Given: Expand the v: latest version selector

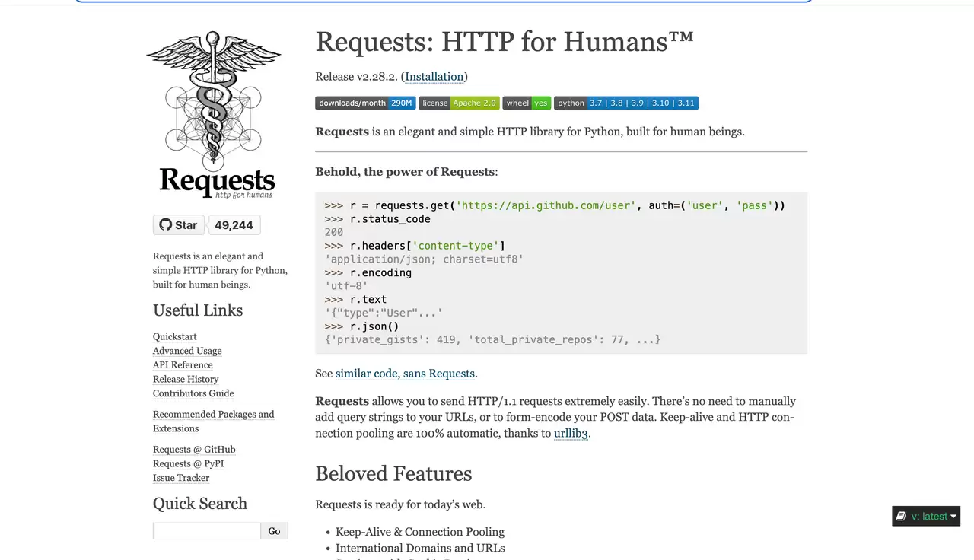Looking at the screenshot, I should [926, 516].
